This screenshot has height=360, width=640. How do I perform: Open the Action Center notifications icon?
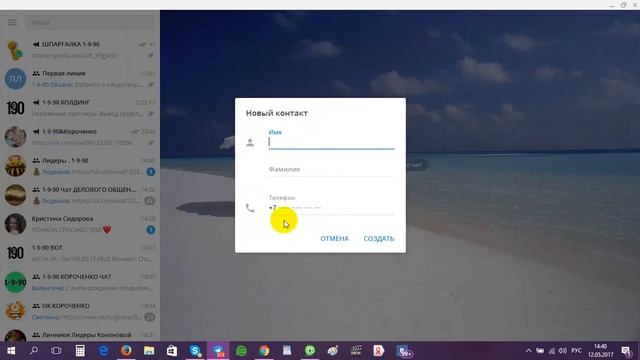(627, 351)
